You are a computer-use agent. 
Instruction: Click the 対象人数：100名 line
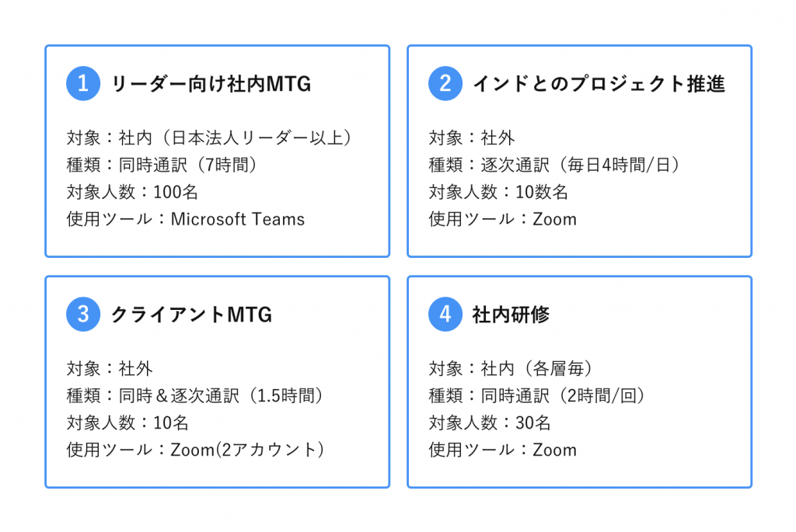pyautogui.click(x=132, y=192)
